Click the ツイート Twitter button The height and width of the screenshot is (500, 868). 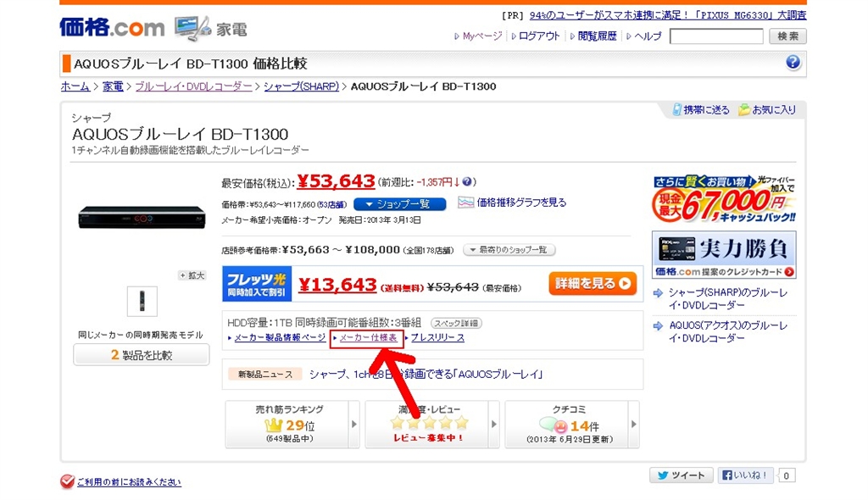pyautogui.click(x=681, y=475)
